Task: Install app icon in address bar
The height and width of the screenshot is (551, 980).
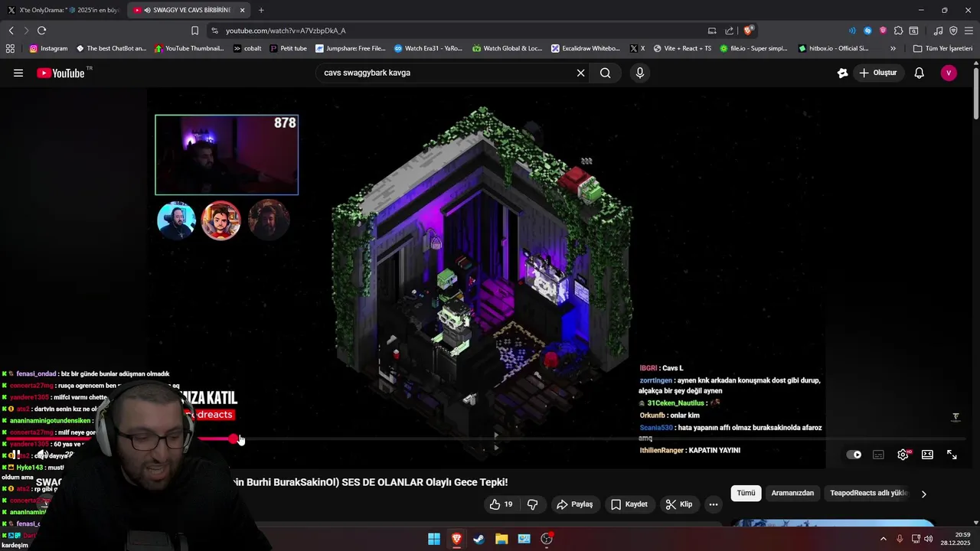Action: (x=712, y=31)
